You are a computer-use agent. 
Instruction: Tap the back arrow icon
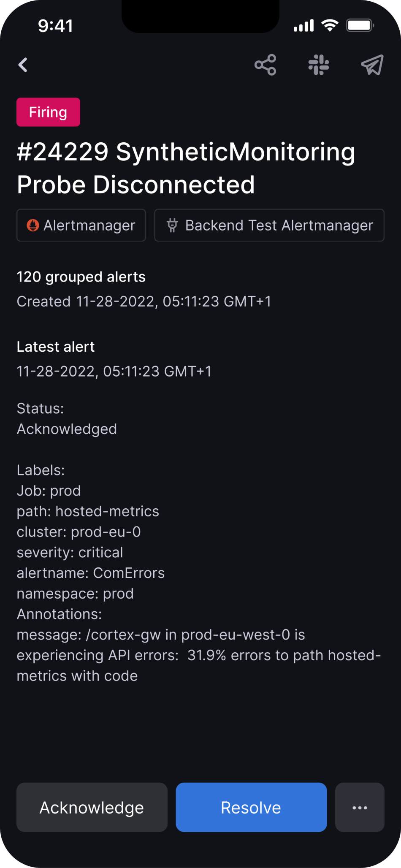click(x=23, y=65)
